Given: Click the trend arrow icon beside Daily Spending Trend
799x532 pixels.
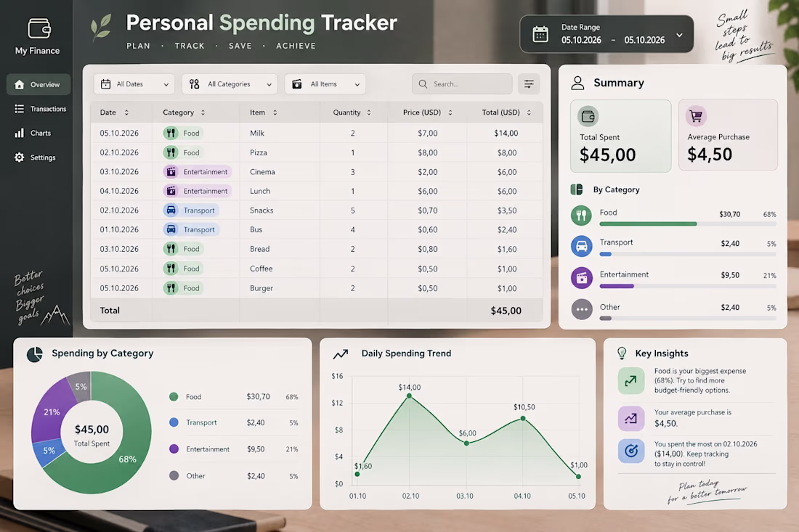Looking at the screenshot, I should (x=341, y=353).
